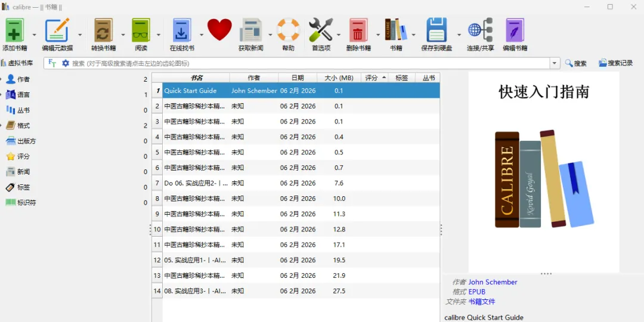644x322 pixels.
Task: Open 搜索记录 button
Action: pyautogui.click(x=615, y=63)
